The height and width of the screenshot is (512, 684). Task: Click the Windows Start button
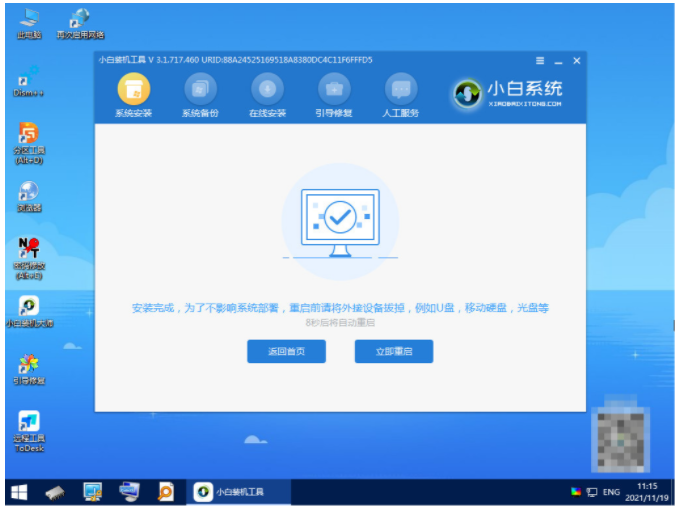pyautogui.click(x=19, y=492)
